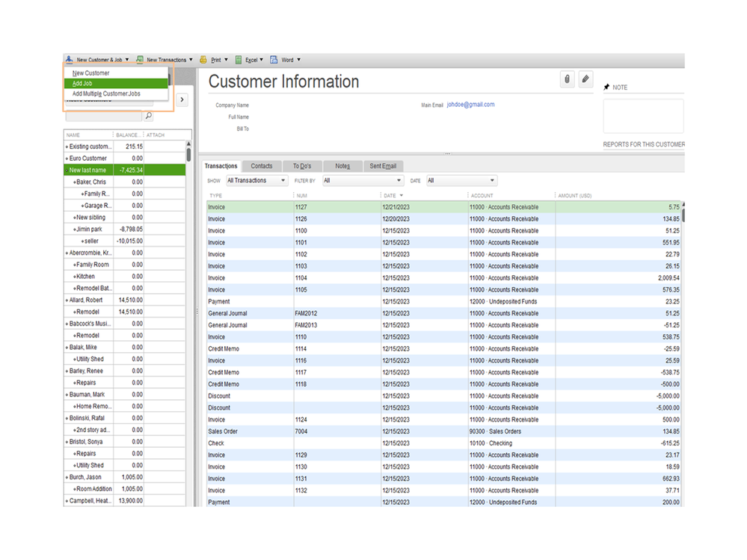
Task: Click the magnifier search icon
Action: coord(148,116)
